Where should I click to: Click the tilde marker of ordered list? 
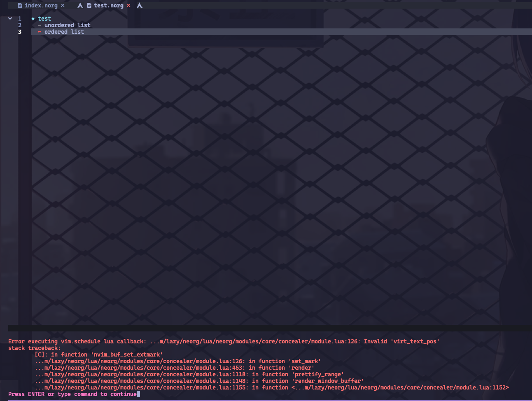[x=39, y=32]
